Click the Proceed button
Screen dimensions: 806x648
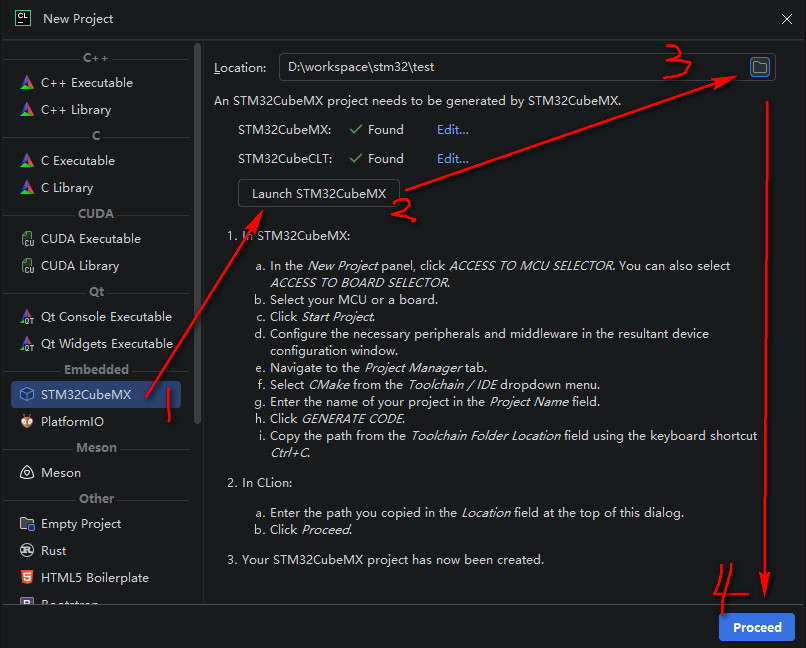coord(757,627)
